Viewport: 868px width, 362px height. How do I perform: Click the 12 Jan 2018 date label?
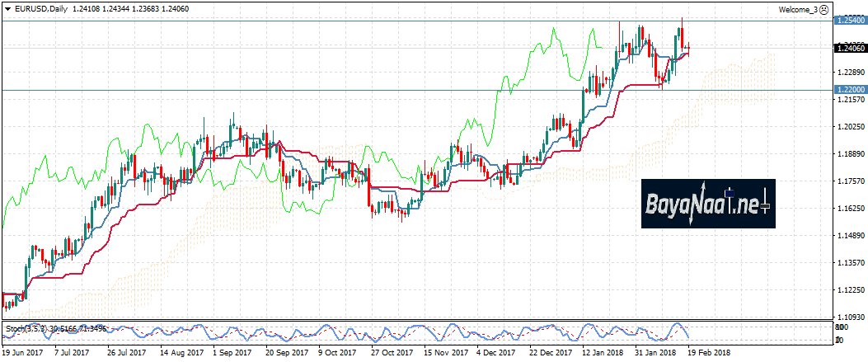[x=602, y=352]
